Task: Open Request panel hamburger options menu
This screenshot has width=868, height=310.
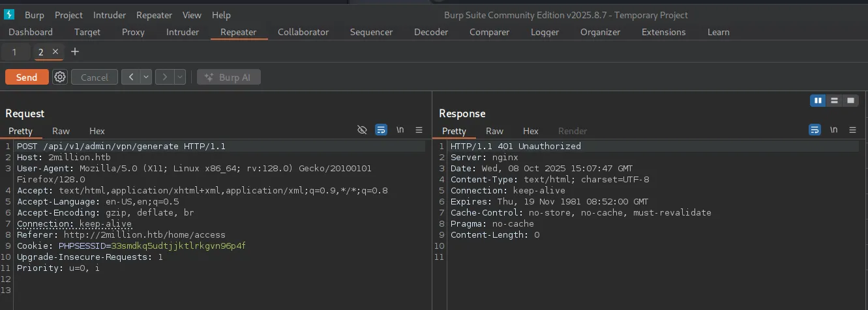Action: (419, 130)
